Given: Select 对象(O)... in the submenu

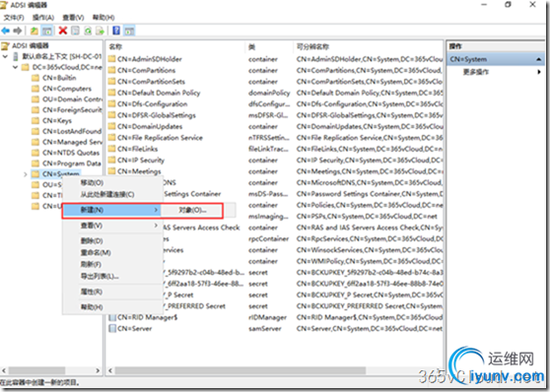Looking at the screenshot, I should click(x=192, y=210).
